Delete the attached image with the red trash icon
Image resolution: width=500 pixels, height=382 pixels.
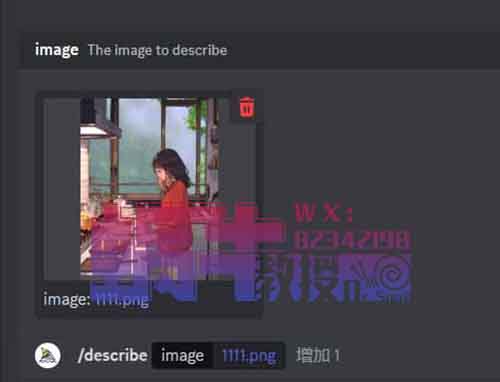(247, 107)
